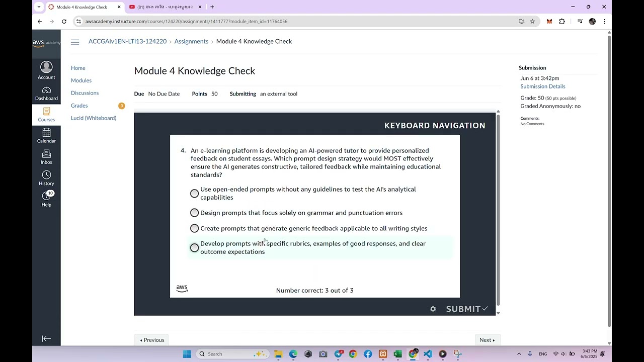Image resolution: width=644 pixels, height=362 pixels.
Task: Open Facebook from the taskbar
Action: (x=368, y=354)
